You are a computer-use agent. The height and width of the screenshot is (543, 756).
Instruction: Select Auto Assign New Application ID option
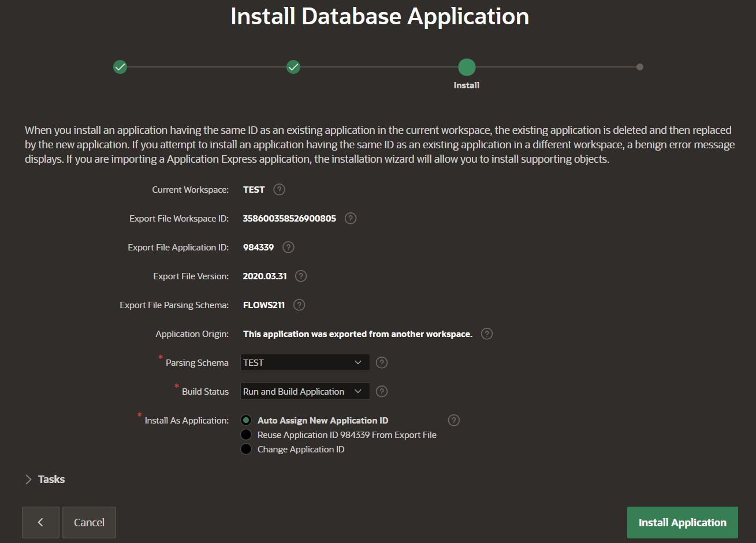tap(246, 421)
